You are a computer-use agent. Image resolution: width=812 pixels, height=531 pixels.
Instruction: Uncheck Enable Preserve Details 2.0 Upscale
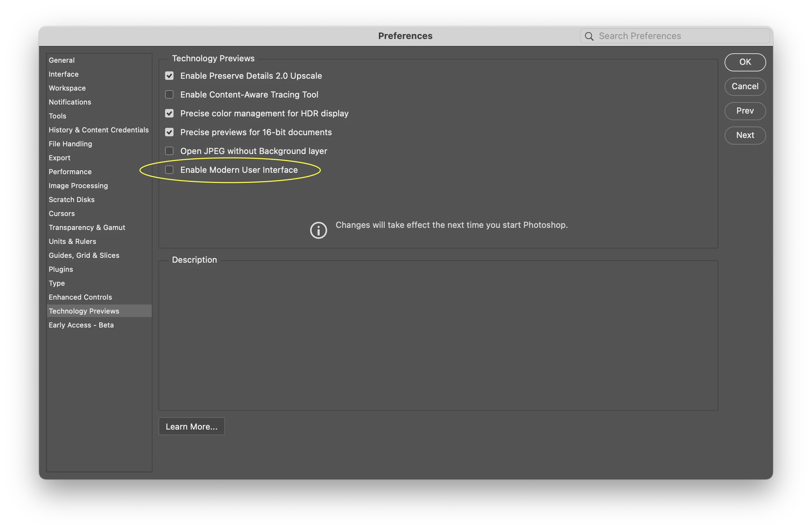pyautogui.click(x=169, y=76)
